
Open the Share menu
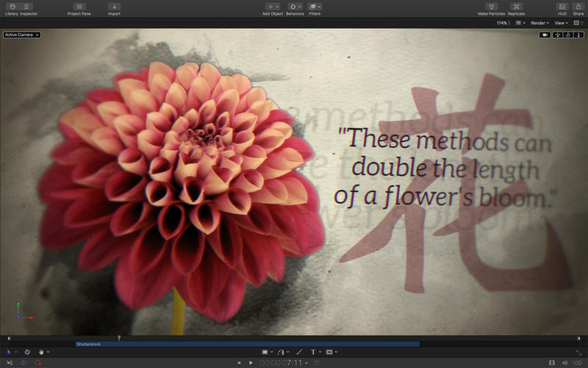tap(578, 7)
